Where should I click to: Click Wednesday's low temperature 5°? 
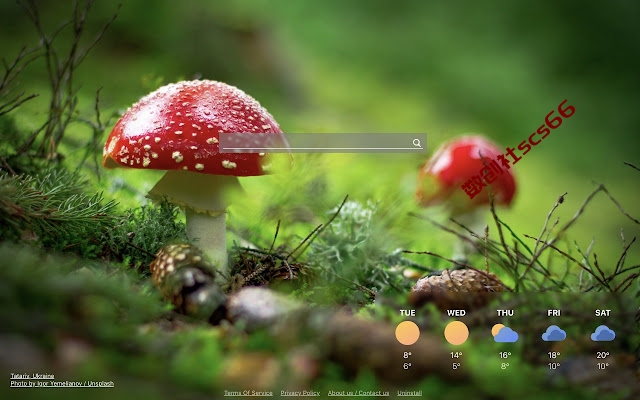coord(456,366)
